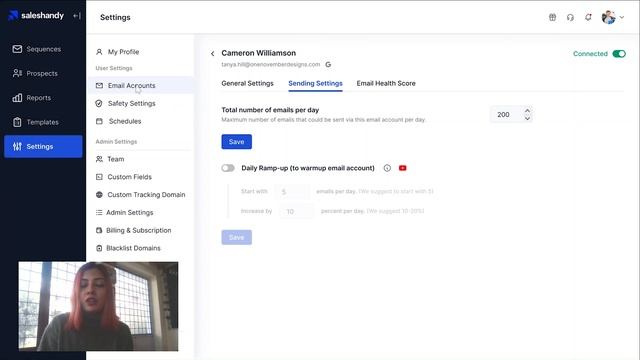This screenshot has width=640, height=360.
Task: Click the user profile avatar
Action: pos(608,17)
